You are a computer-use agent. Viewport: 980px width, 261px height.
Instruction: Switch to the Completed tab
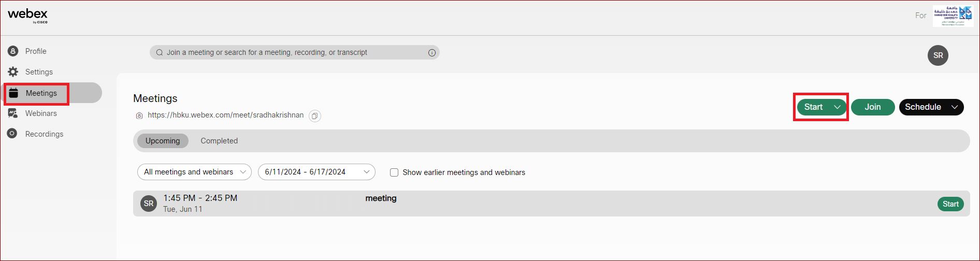pos(219,141)
